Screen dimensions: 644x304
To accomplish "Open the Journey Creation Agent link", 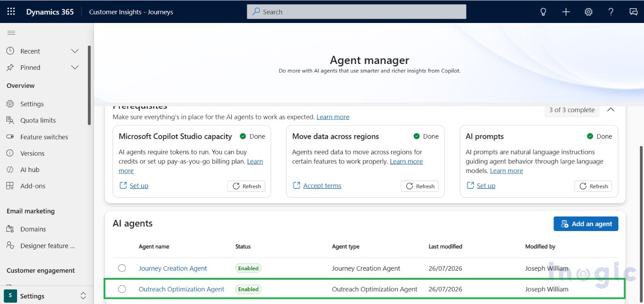I will [173, 268].
